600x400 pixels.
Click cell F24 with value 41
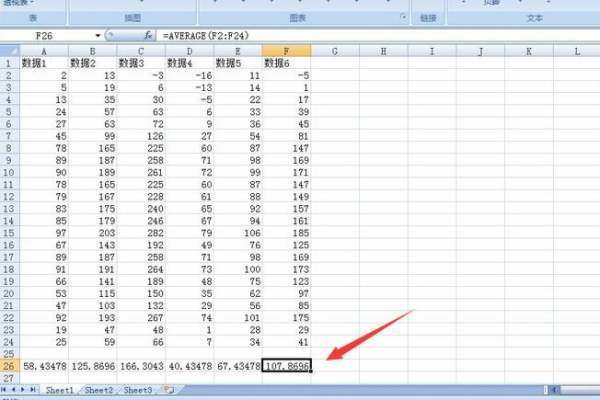(286, 342)
